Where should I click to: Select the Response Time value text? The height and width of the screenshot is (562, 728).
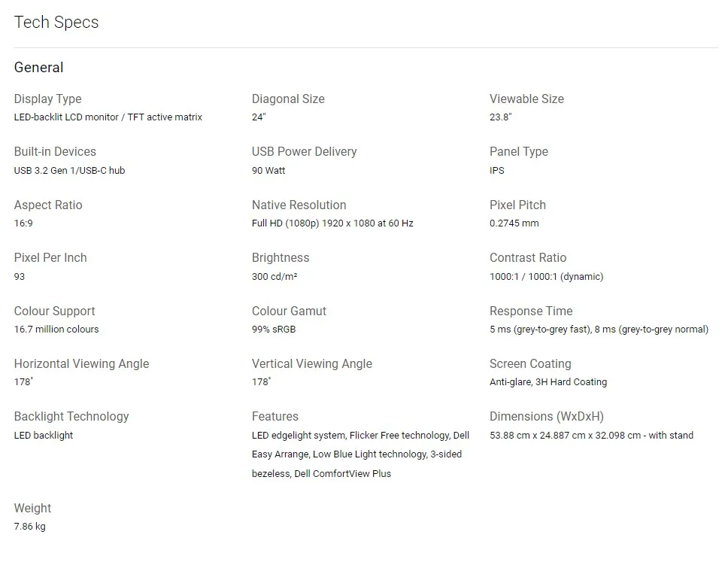click(599, 330)
